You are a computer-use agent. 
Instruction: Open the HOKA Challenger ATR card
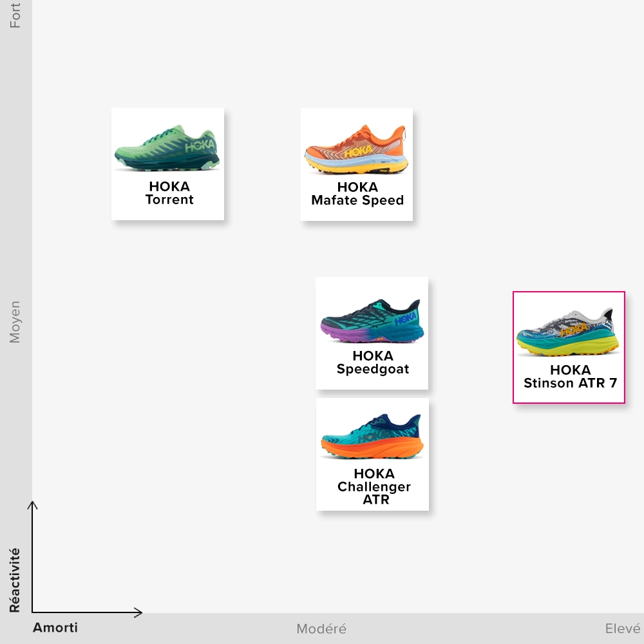point(372,454)
